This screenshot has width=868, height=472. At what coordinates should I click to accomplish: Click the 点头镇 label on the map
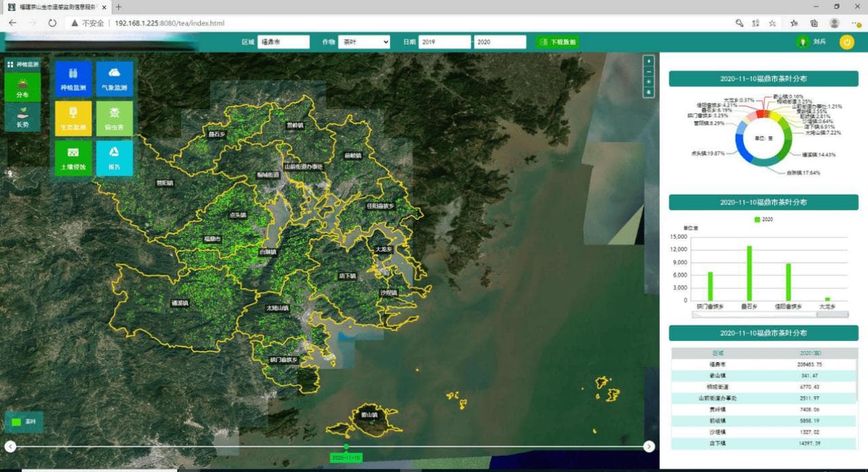point(238,214)
